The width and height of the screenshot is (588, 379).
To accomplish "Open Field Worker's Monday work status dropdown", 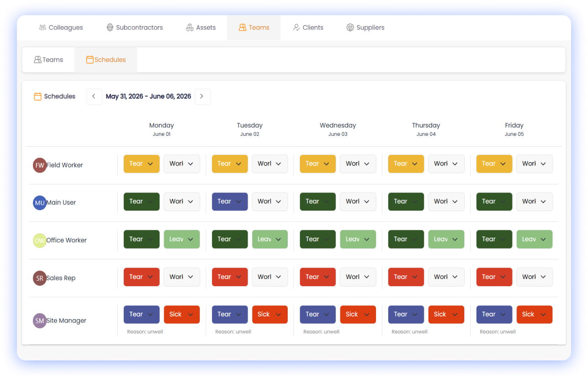I will (x=182, y=164).
